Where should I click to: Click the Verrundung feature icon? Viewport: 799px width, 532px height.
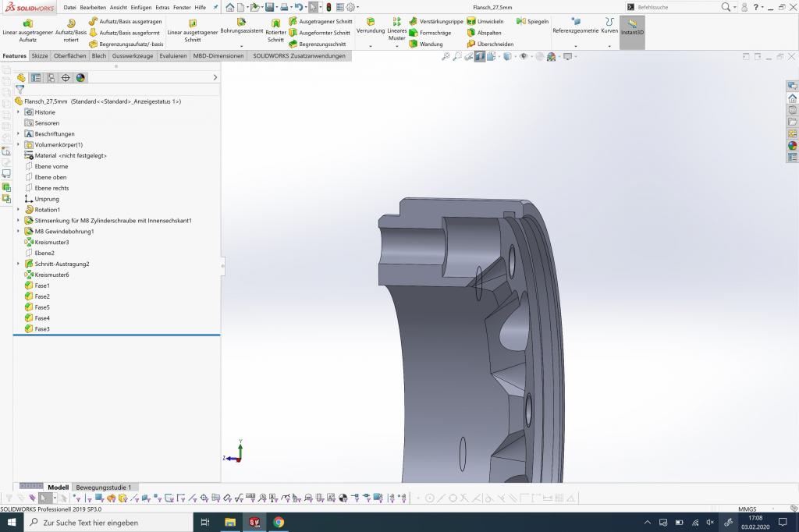click(x=371, y=27)
